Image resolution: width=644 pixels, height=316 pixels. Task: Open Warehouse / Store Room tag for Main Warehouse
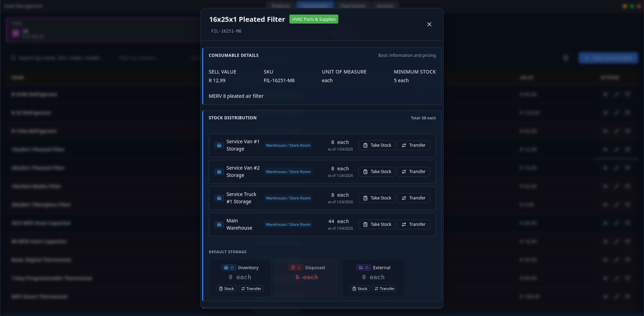pyautogui.click(x=288, y=225)
